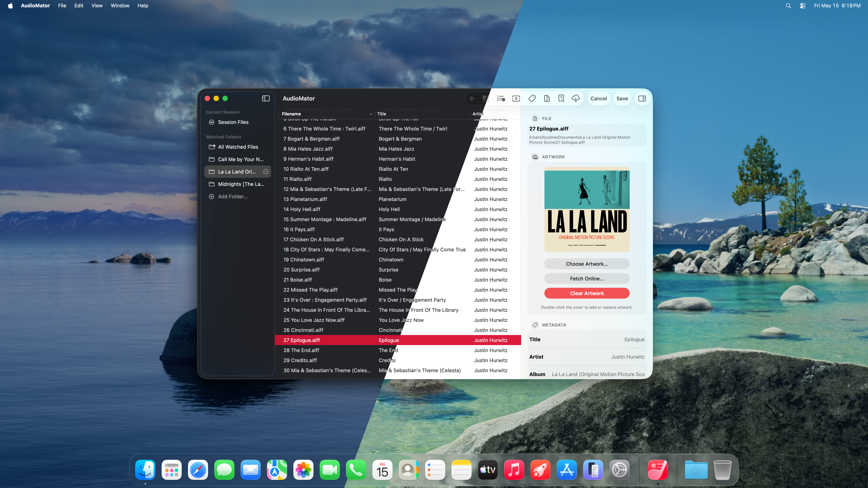Open Mail from the Dock
Image resolution: width=868 pixels, height=488 pixels.
pos(251,469)
